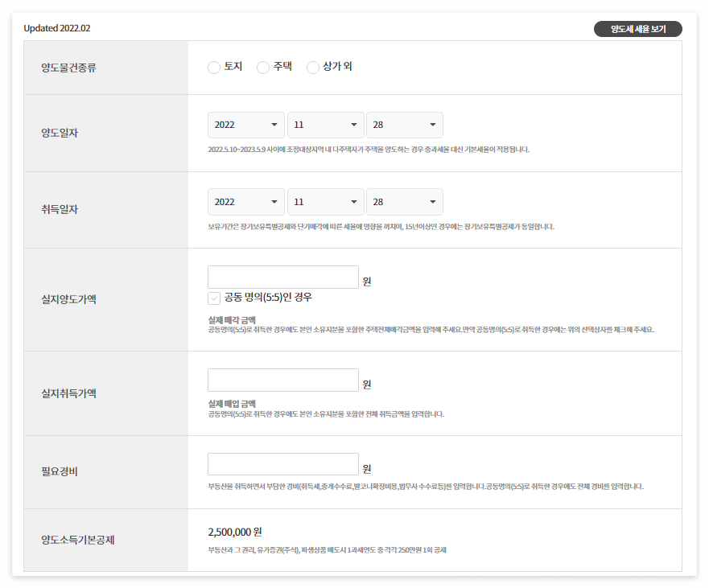Click the down arrow on 취득일자 day selector
The width and height of the screenshot is (709, 588).
433,202
